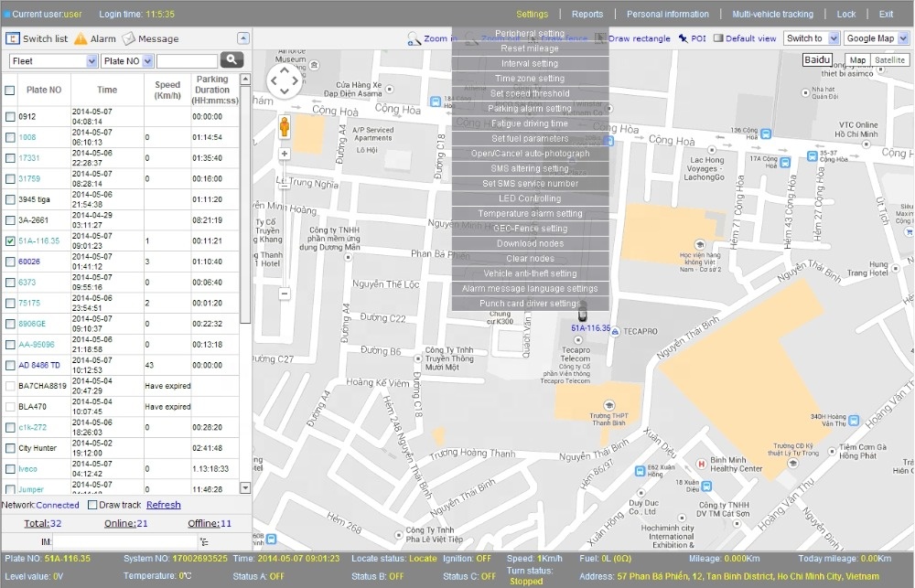Enable the Draw track checkbox
The height and width of the screenshot is (588, 915).
click(x=91, y=505)
